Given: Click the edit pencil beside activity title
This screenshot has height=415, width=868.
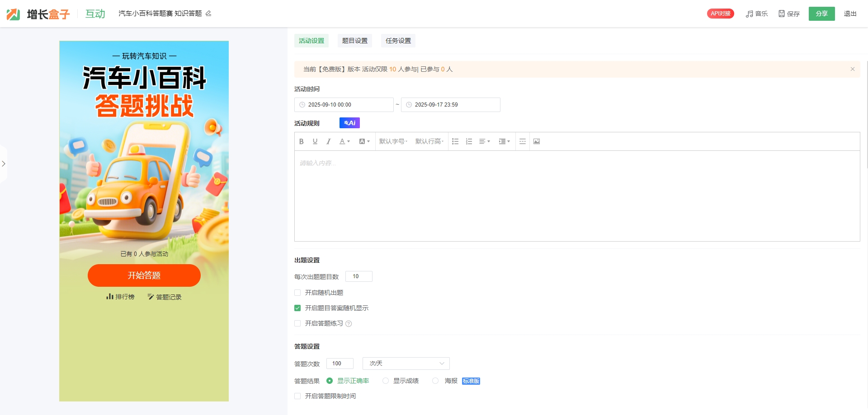Looking at the screenshot, I should click(208, 14).
